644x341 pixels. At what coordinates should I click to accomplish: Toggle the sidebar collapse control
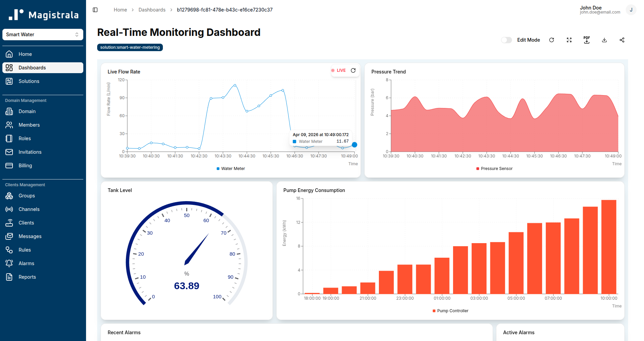[x=95, y=9]
